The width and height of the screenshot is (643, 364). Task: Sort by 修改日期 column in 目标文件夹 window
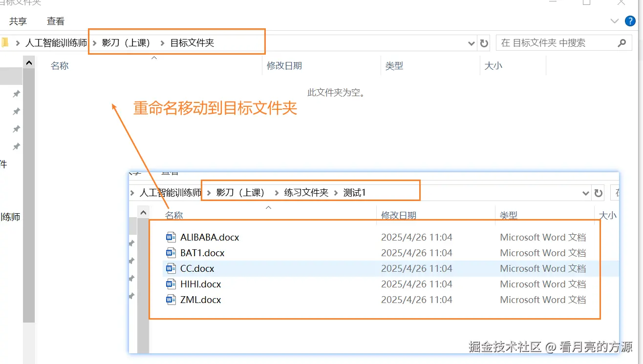point(284,66)
